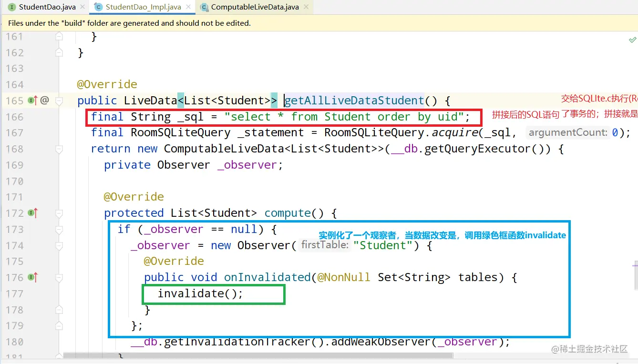The height and width of the screenshot is (364, 638).
Task: Click the override gutter icon on line 176
Action: 33,277
